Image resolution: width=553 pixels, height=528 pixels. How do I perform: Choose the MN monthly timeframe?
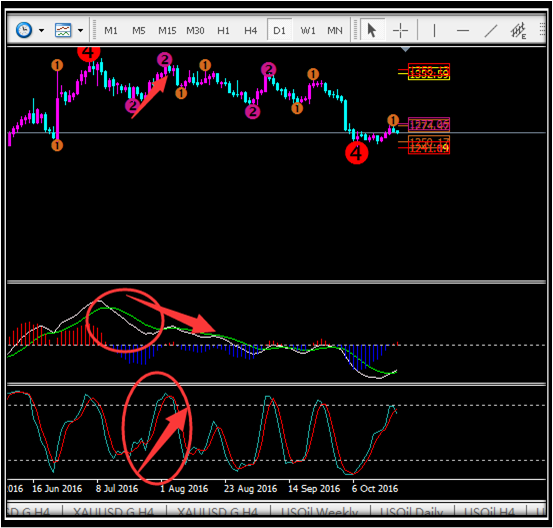coord(335,31)
